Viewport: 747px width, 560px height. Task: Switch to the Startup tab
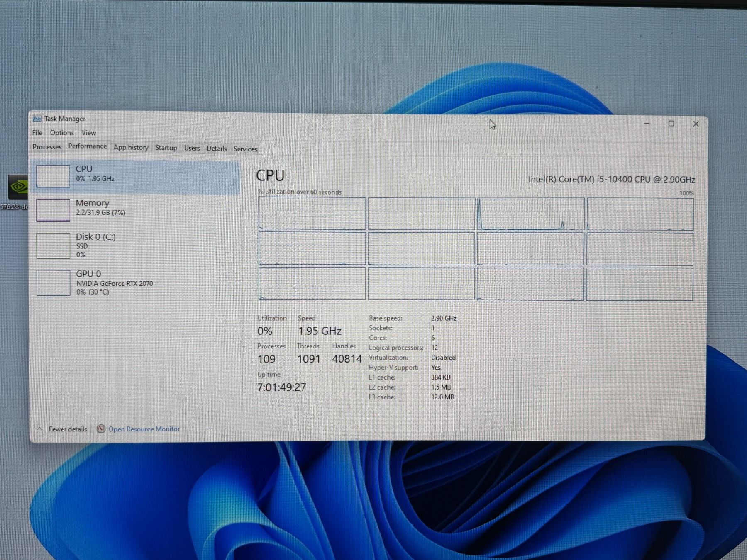pos(166,148)
